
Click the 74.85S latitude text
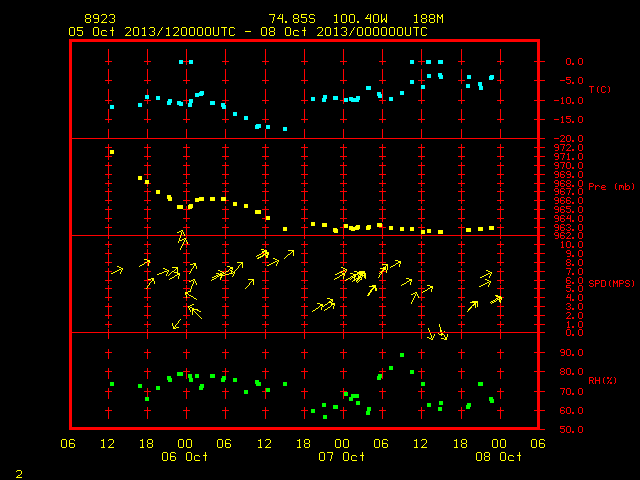[292, 19]
